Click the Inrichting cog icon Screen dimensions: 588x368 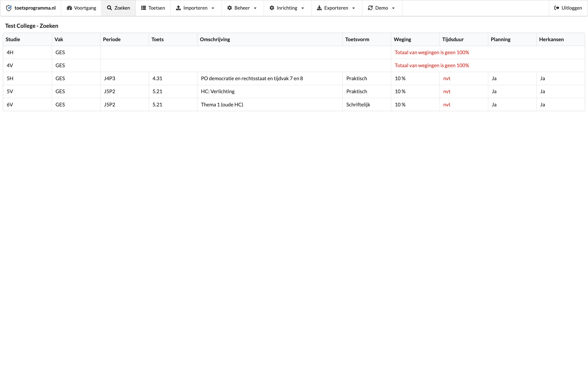tap(272, 8)
